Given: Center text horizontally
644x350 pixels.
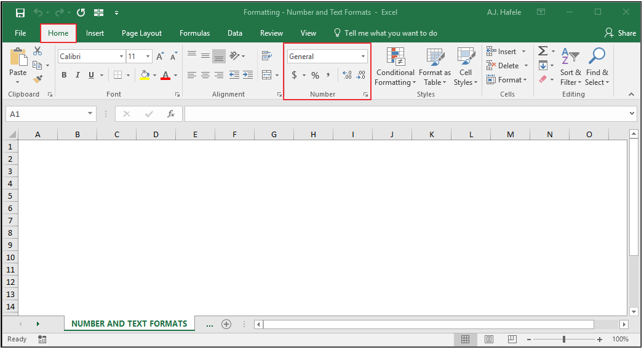Looking at the screenshot, I should [205, 75].
